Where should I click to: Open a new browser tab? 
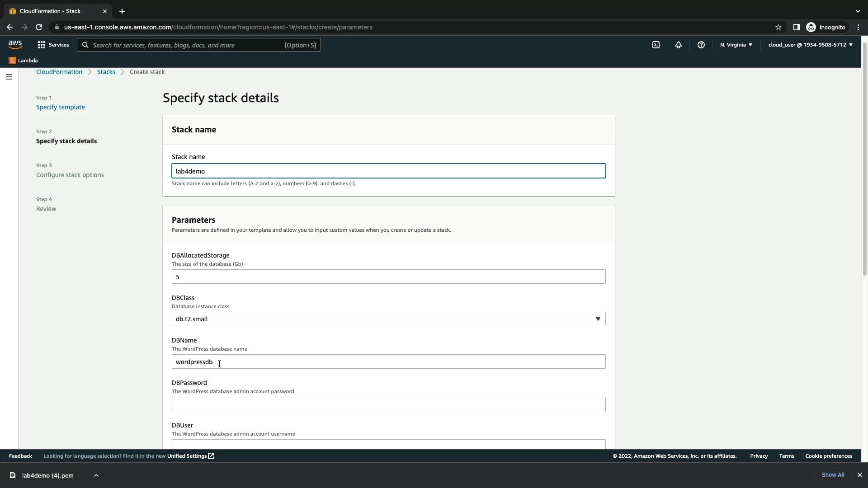(x=122, y=11)
